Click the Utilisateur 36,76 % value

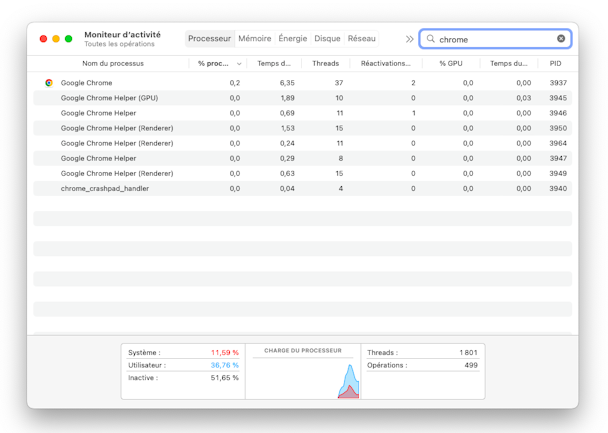point(225,365)
